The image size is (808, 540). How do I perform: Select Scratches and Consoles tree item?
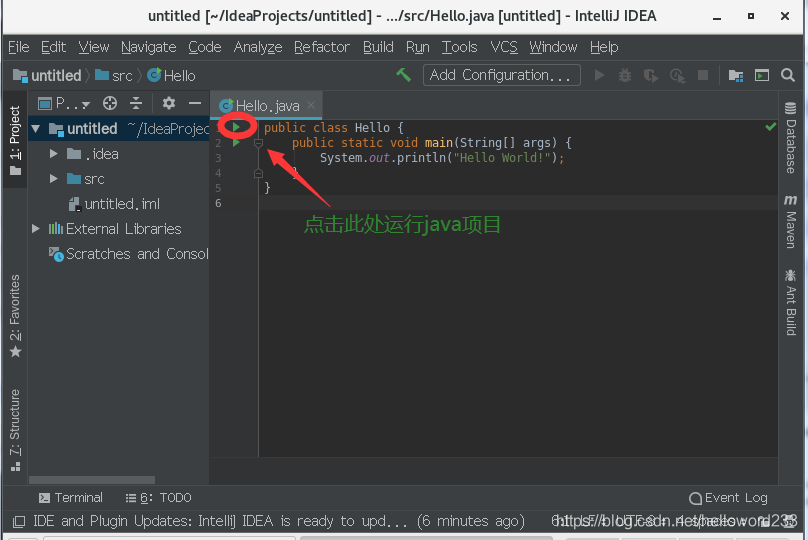129,254
